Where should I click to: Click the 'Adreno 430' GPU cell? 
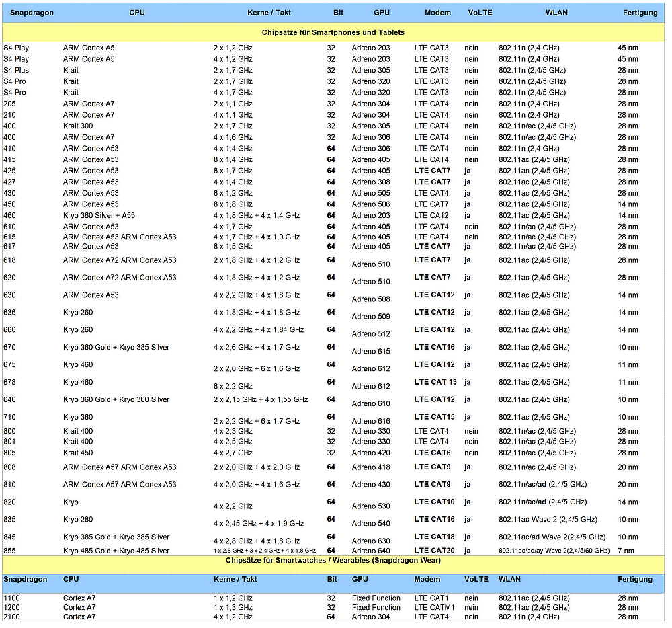[x=371, y=485]
